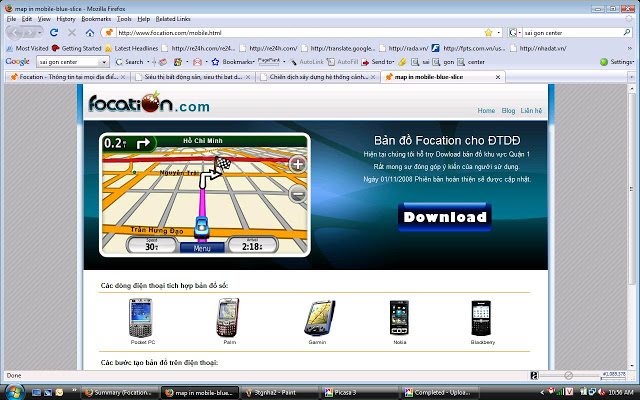
Task: Click the big Download button
Action: (x=444, y=217)
